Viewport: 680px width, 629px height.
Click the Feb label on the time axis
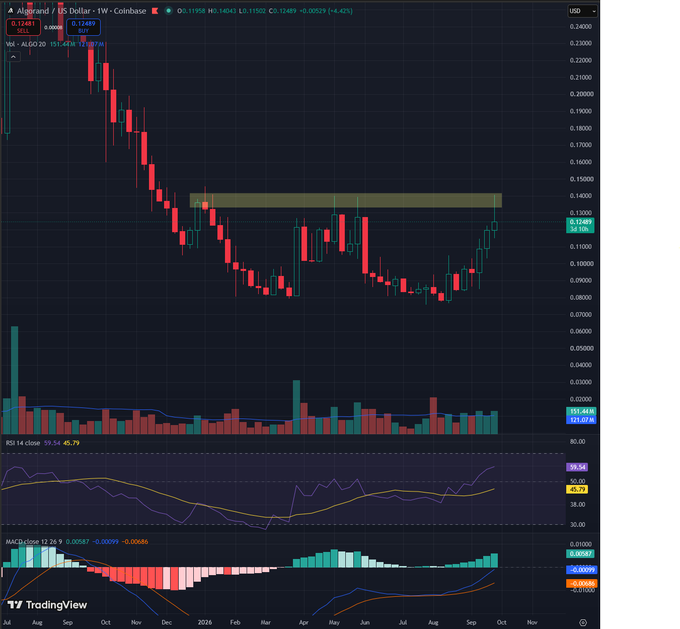(x=235, y=622)
